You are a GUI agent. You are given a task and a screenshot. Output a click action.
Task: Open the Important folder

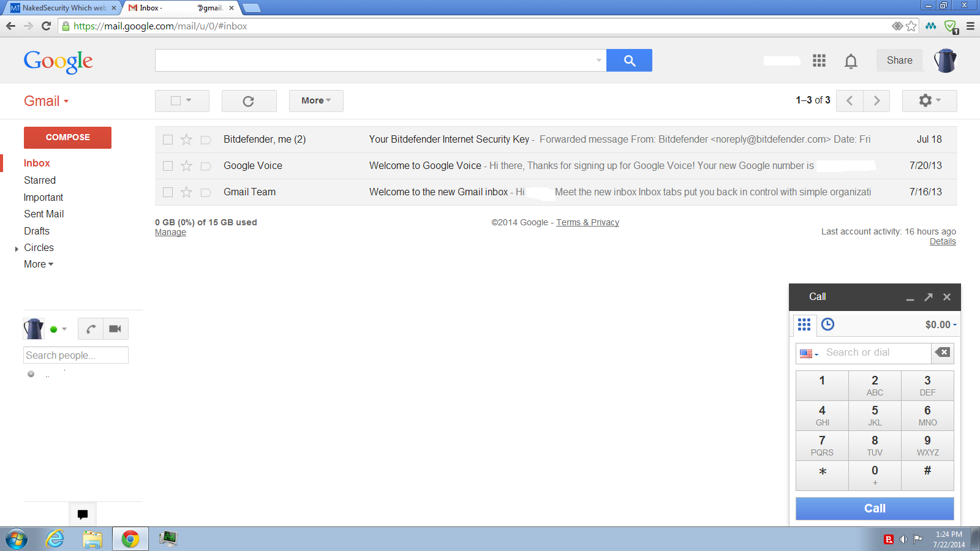pos(43,198)
